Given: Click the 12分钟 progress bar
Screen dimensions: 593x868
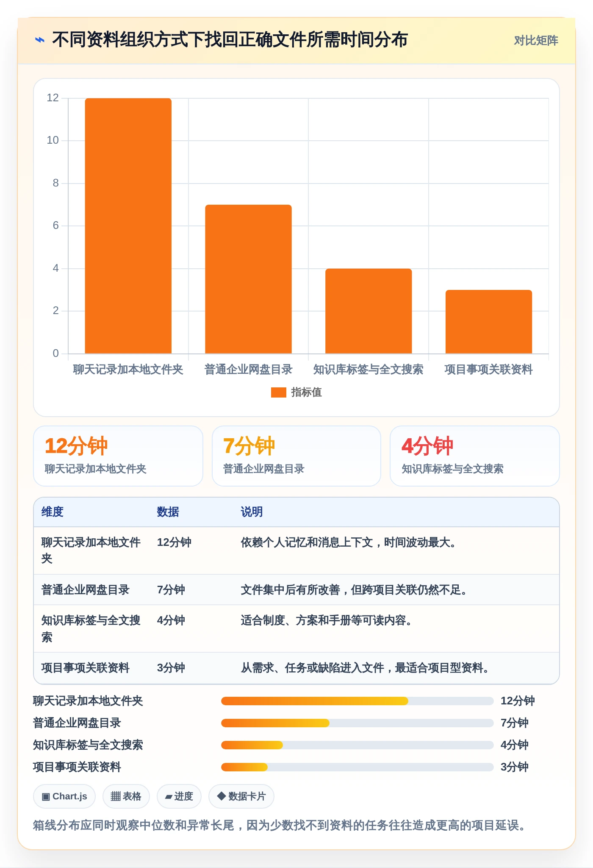Looking at the screenshot, I should pyautogui.click(x=357, y=701).
